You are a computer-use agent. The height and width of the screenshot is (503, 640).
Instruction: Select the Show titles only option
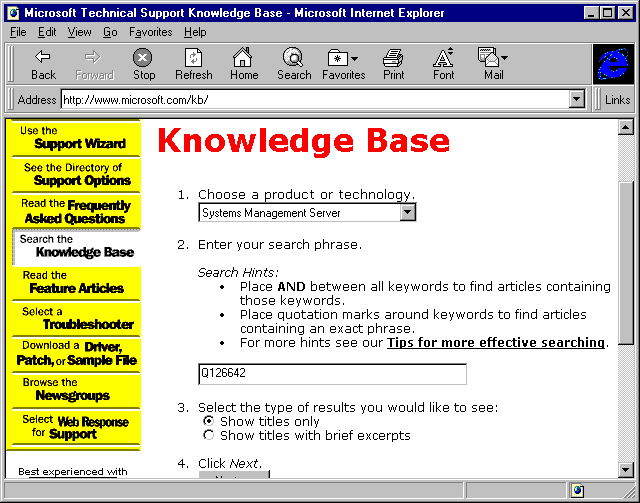208,421
